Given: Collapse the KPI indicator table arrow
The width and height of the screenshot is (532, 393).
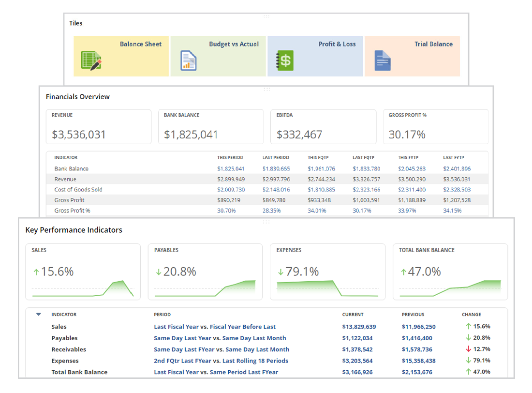Looking at the screenshot, I should 39,315.
